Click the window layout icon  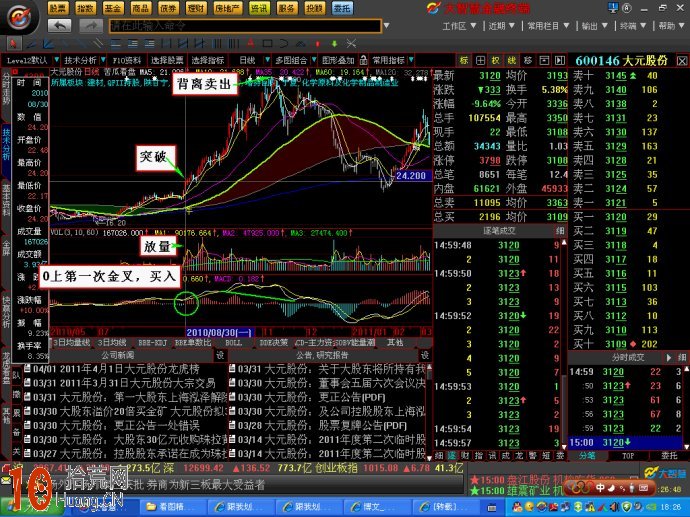coord(544,60)
